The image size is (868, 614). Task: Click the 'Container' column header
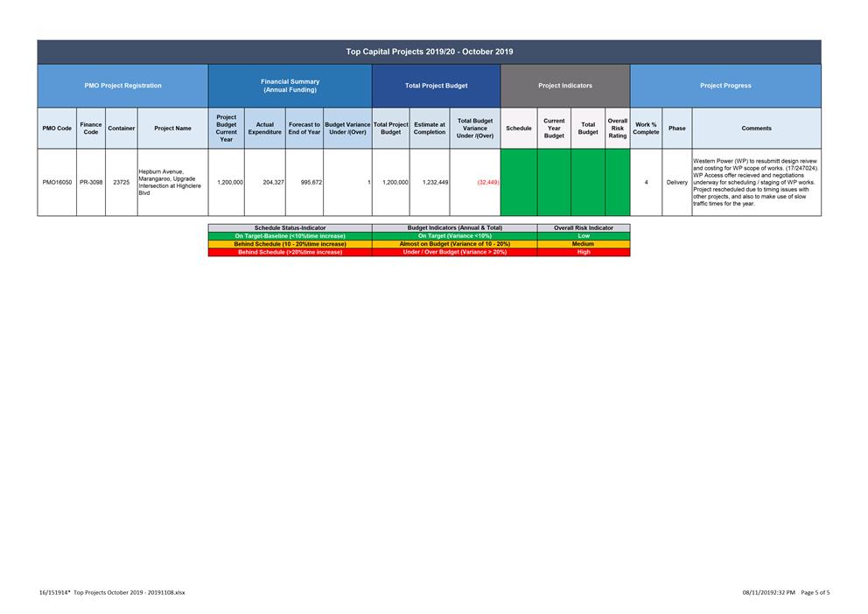tap(122, 129)
